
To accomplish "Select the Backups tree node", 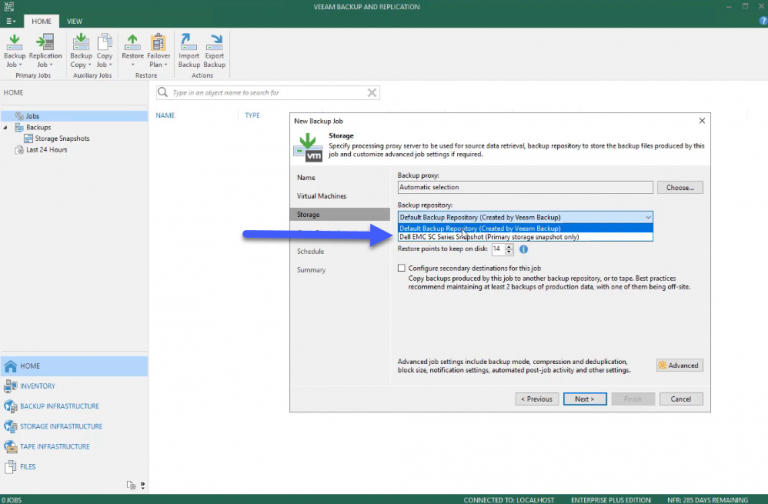I will 39,127.
